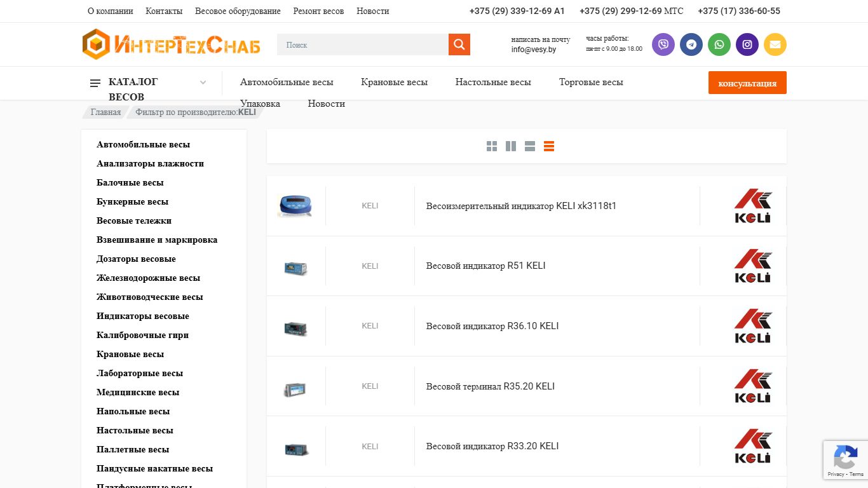Open Весовой индикатор R36.10 KELI product
Image resolution: width=868 pixels, height=488 pixels.
(492, 326)
